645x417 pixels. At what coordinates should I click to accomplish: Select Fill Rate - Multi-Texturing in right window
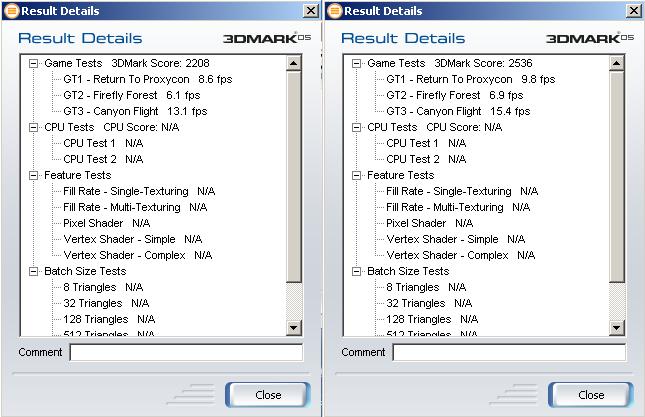click(x=458, y=208)
